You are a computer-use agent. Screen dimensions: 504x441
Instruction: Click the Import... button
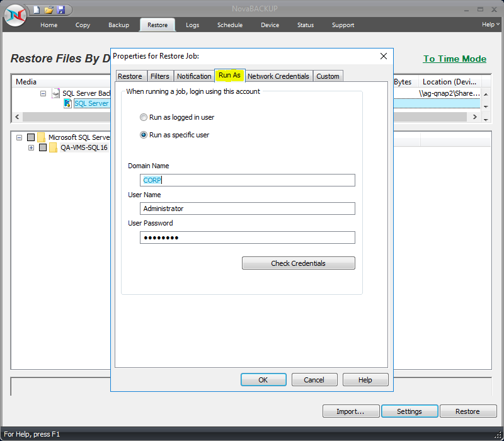(x=351, y=411)
